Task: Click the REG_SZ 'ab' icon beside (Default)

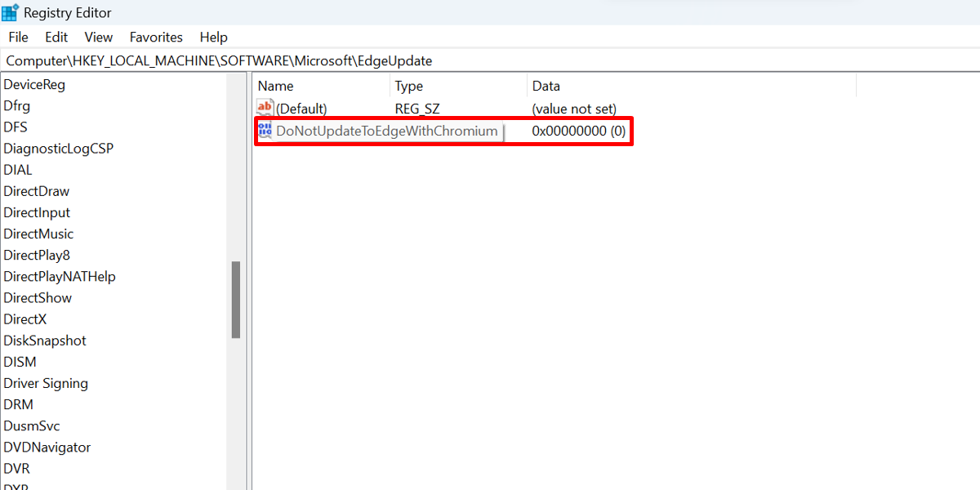Action: coord(264,107)
